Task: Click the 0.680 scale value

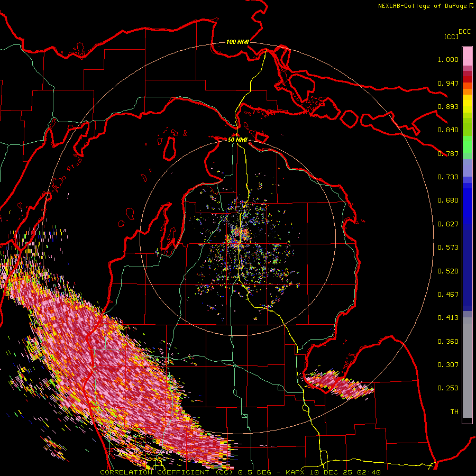Action: click(448, 200)
